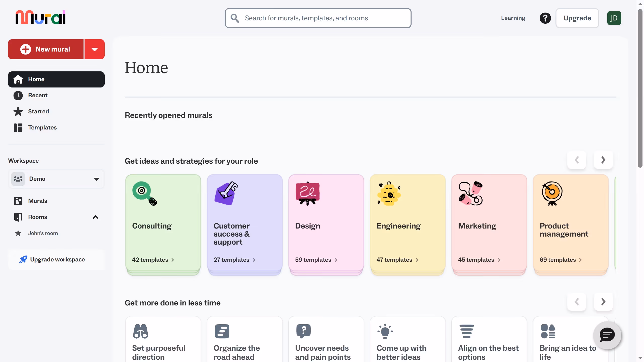Collapse the Rooms section chevron
The height and width of the screenshot is (362, 644).
[x=96, y=217]
